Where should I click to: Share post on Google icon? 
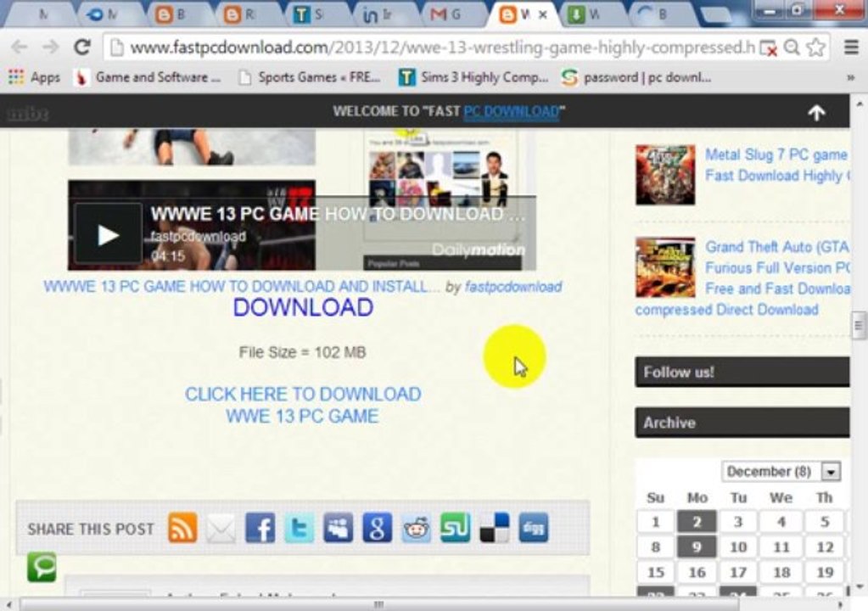378,528
